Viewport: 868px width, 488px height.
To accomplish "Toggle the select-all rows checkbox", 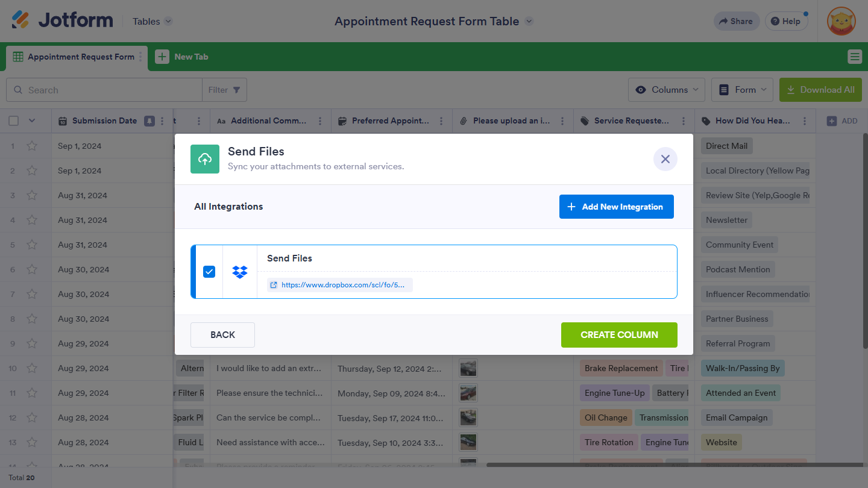I will tap(14, 121).
